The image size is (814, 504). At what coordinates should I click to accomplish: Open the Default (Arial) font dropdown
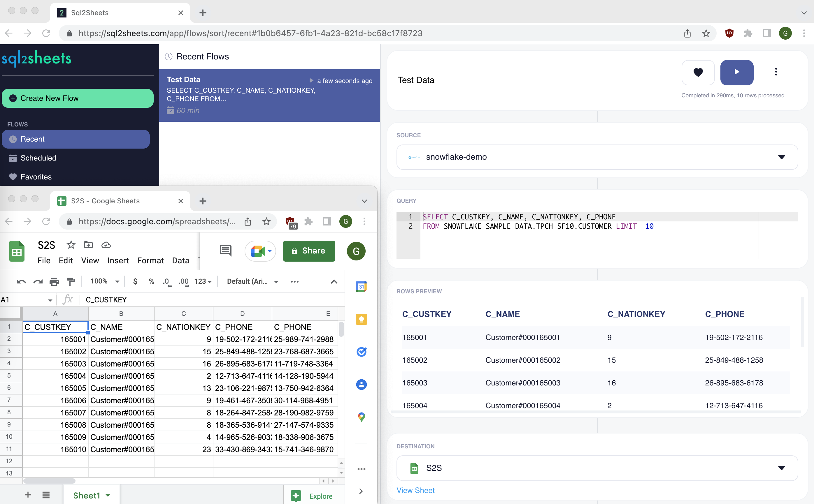[252, 282]
